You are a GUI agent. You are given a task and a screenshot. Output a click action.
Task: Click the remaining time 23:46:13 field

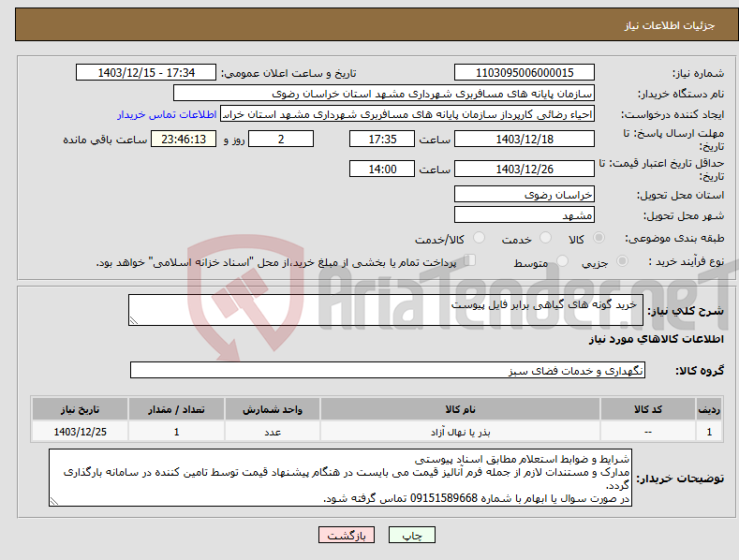click(184, 139)
